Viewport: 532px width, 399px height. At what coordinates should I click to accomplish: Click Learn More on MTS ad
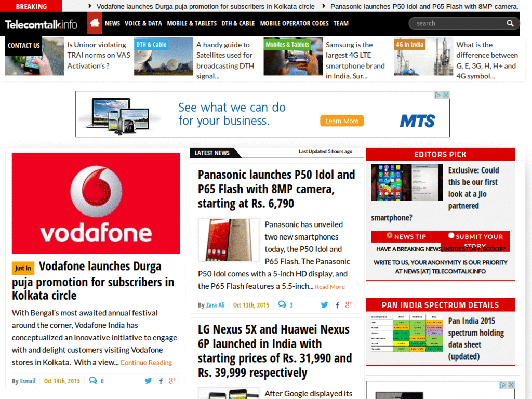point(342,121)
